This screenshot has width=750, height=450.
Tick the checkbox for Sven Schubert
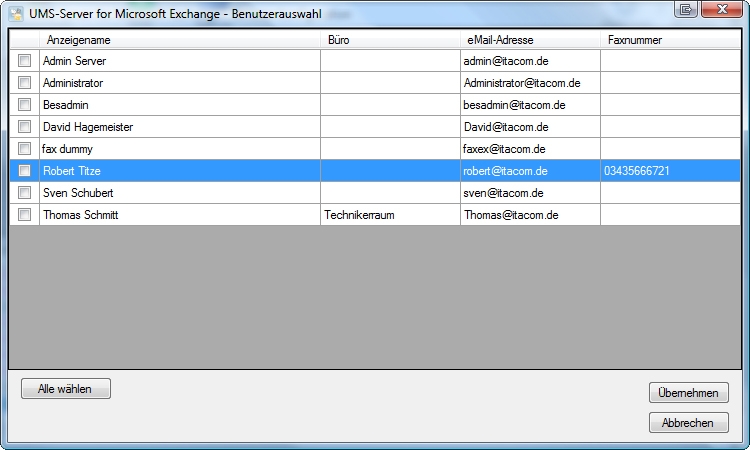click(x=24, y=193)
